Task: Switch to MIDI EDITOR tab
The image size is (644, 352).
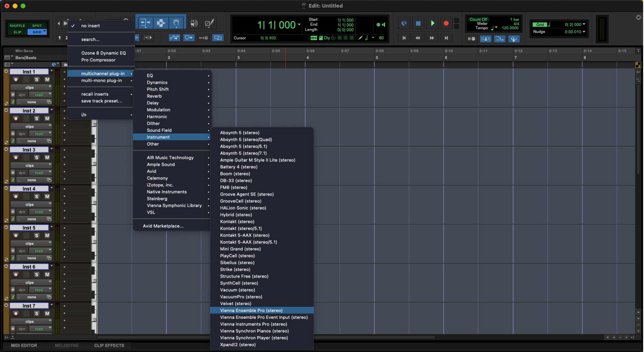Action: coord(24,345)
